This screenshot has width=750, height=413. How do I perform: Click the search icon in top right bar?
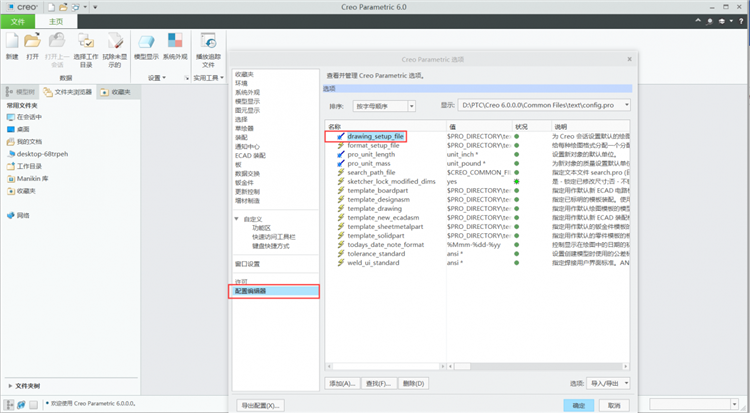709,21
